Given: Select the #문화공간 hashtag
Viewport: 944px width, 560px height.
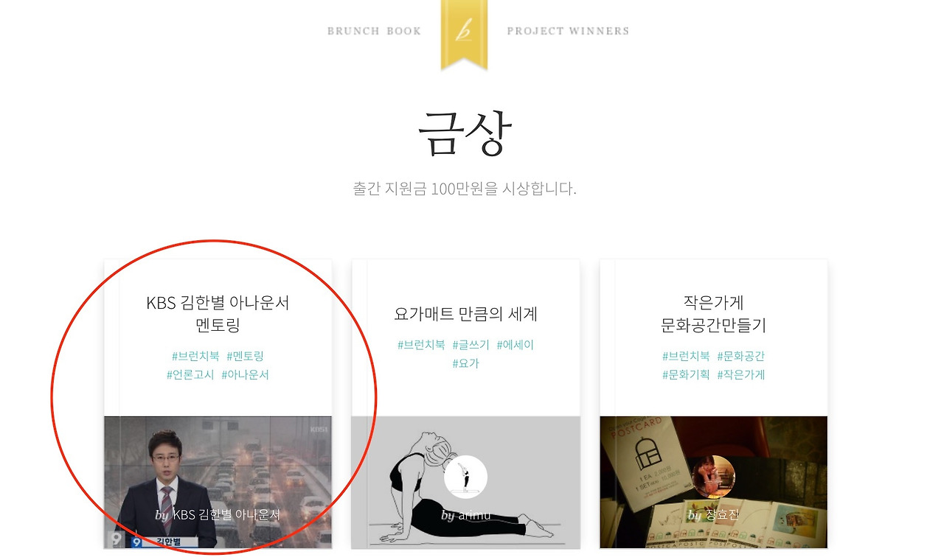Looking at the screenshot, I should 741,356.
